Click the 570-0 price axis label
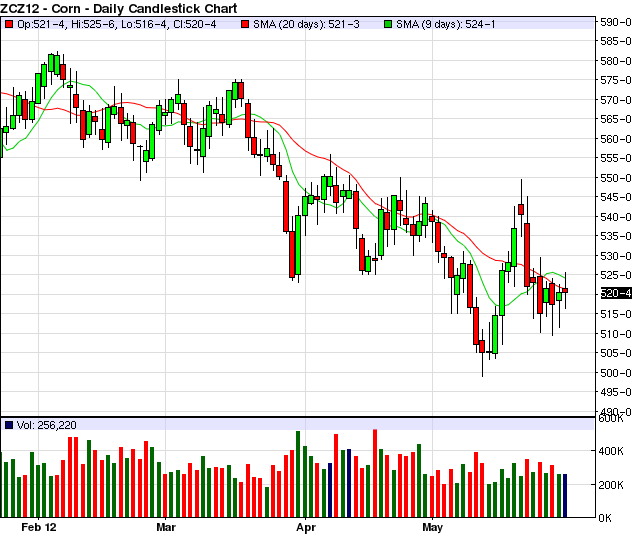 (616, 100)
